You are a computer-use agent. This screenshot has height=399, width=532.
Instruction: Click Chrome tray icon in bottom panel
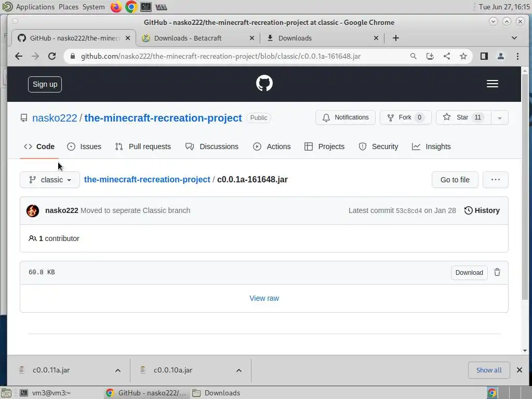coord(492,393)
